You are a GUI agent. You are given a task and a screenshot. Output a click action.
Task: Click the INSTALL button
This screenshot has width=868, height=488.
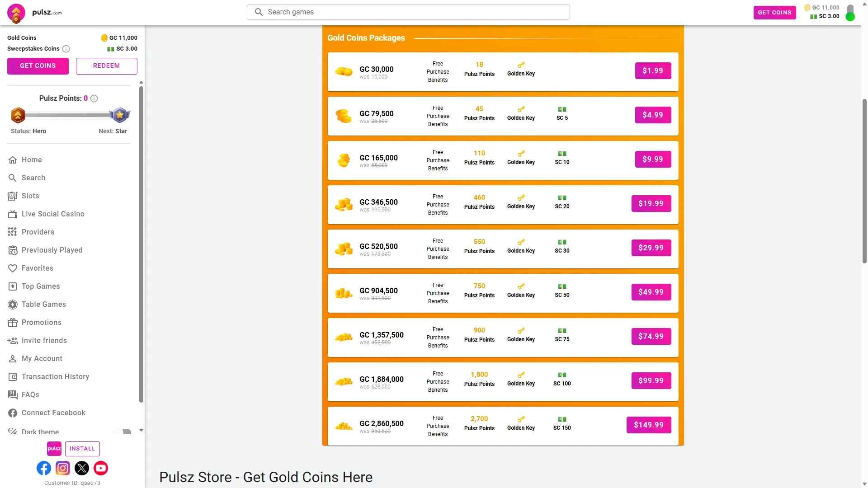(82, 449)
